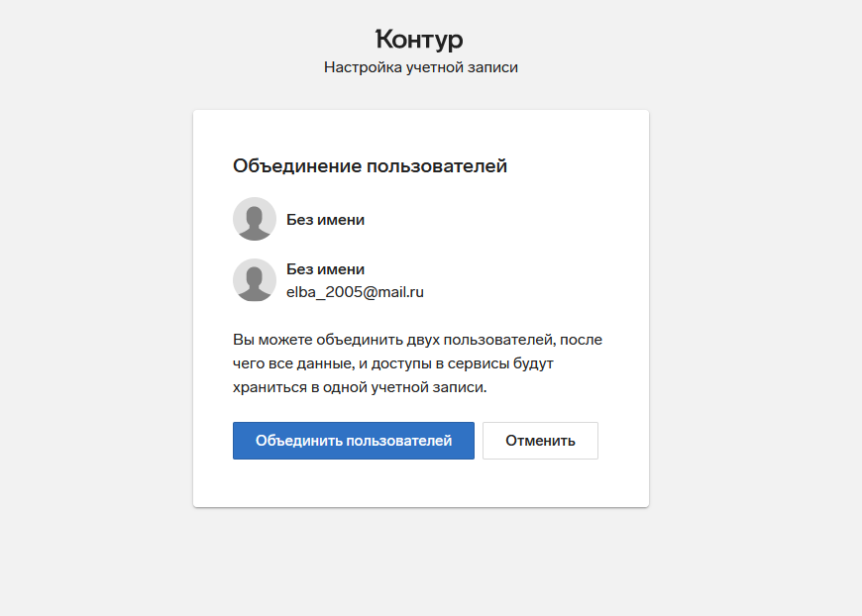
Task: Select the Без имени name above the email
Action: point(325,269)
